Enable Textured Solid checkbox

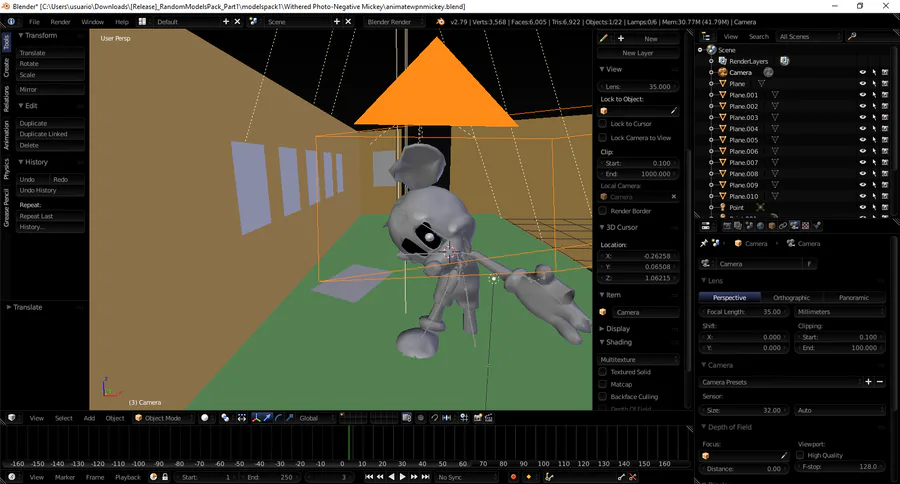pos(603,371)
